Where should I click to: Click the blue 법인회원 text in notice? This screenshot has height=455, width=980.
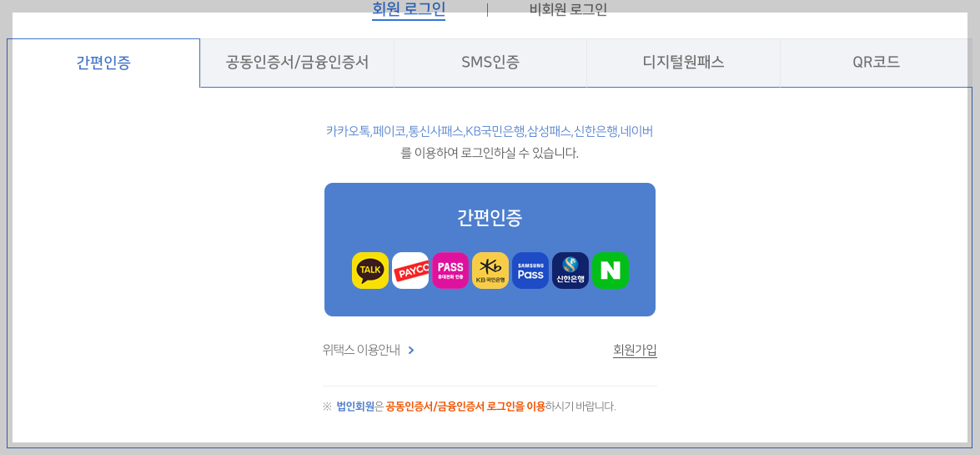coord(355,407)
